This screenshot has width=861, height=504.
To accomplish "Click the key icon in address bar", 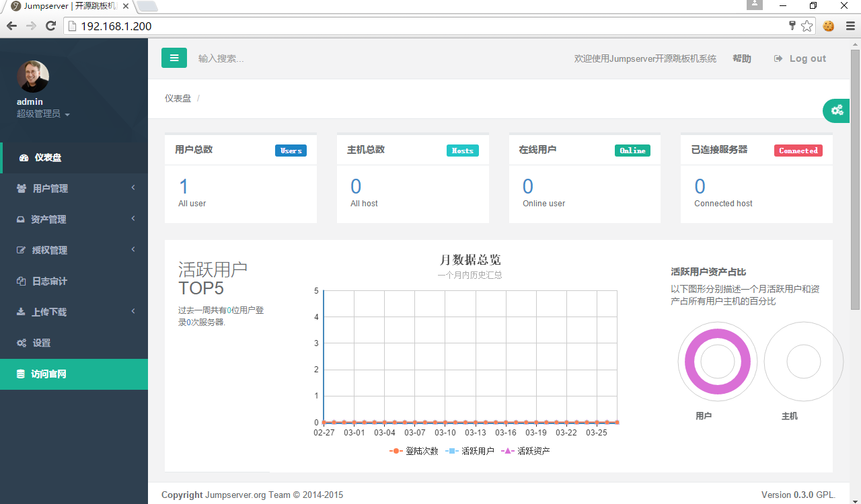I will tap(792, 26).
